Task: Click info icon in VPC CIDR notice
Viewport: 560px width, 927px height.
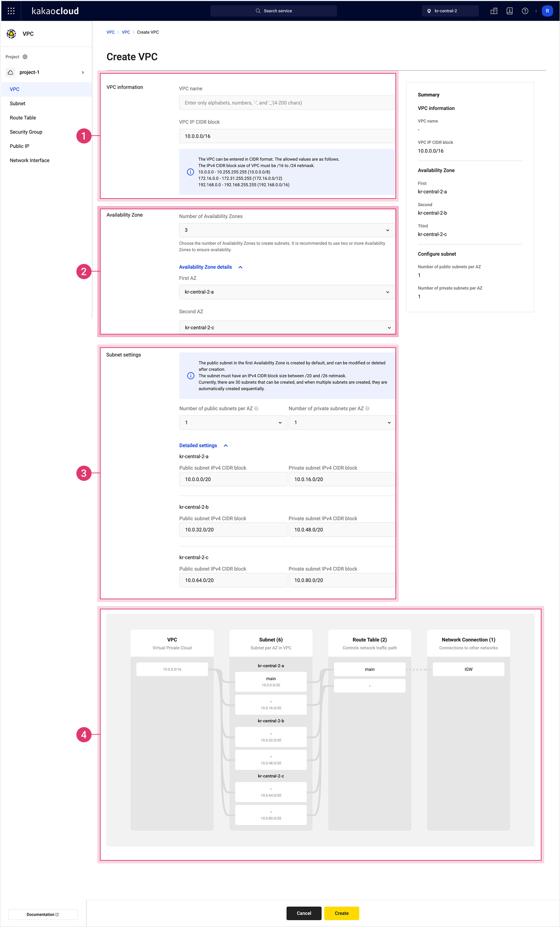Action: (x=190, y=172)
